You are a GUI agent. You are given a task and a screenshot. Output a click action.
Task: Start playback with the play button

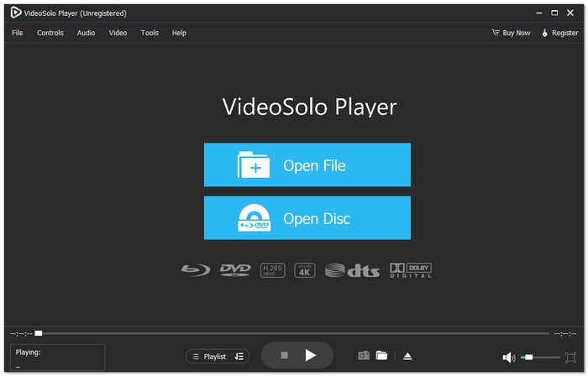coord(310,355)
